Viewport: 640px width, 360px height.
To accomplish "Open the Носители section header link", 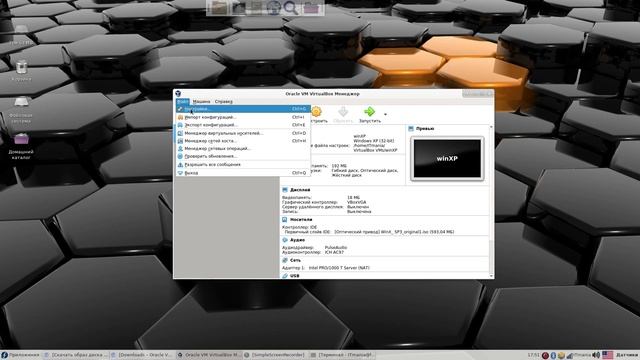I will tap(301, 220).
